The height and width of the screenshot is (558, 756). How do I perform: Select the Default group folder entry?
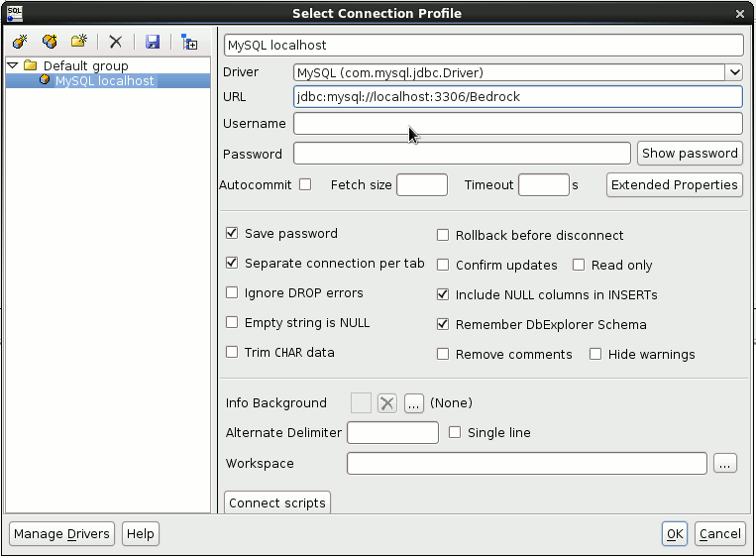point(85,66)
